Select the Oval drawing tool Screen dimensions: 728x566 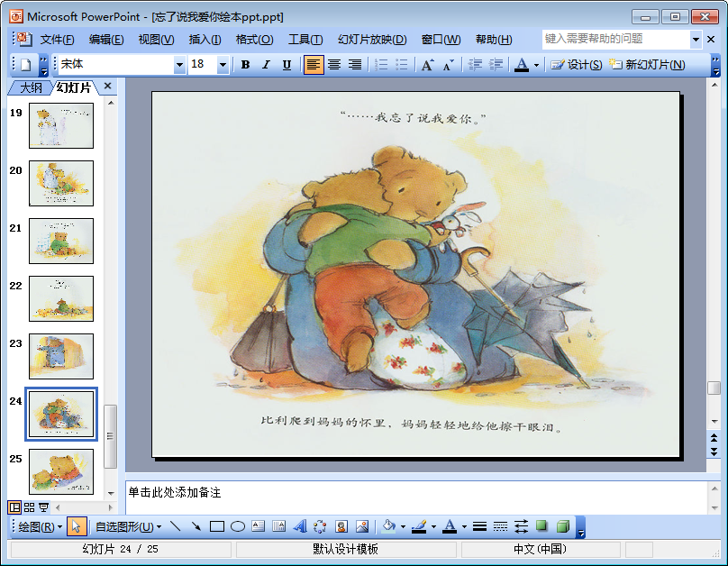pyautogui.click(x=238, y=526)
